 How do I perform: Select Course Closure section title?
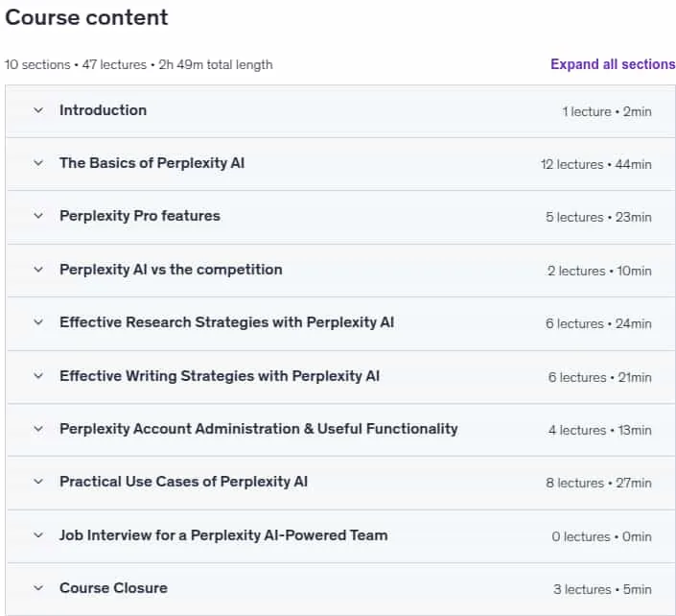(x=113, y=588)
